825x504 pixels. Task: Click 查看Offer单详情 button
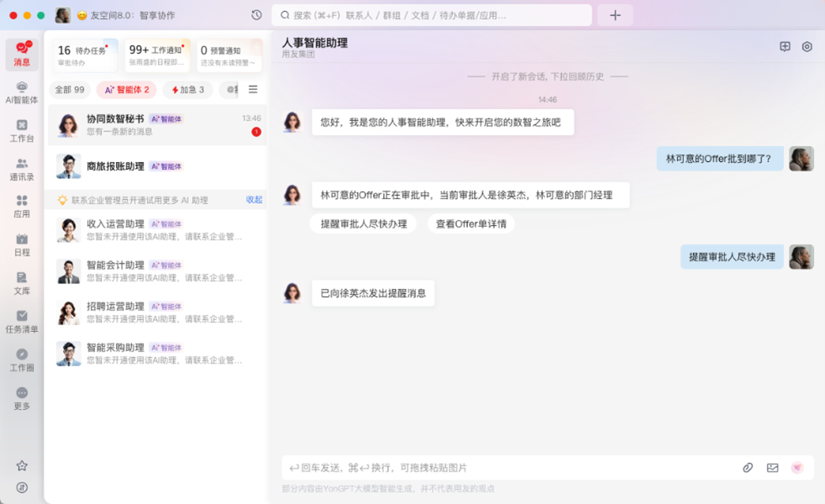tap(470, 223)
